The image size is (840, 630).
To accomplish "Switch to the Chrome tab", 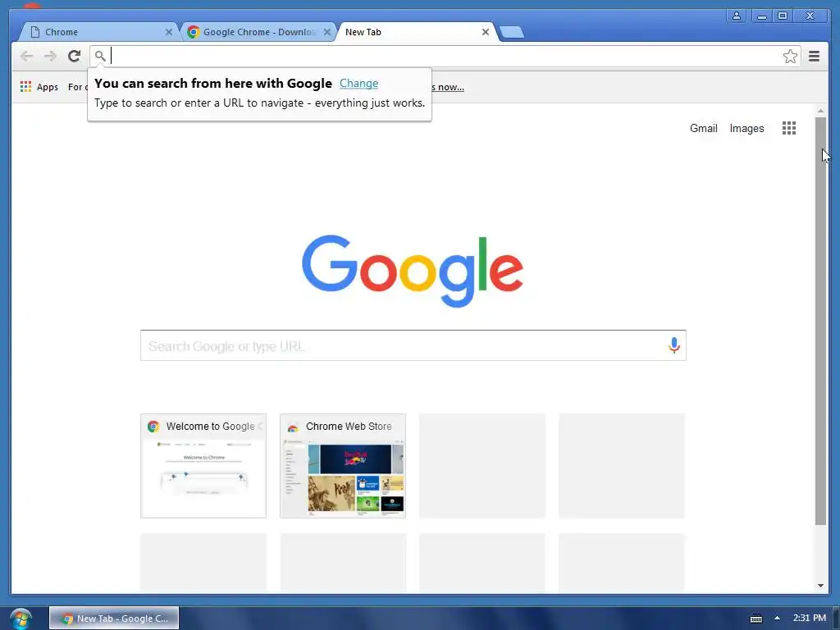I will pyautogui.click(x=99, y=32).
